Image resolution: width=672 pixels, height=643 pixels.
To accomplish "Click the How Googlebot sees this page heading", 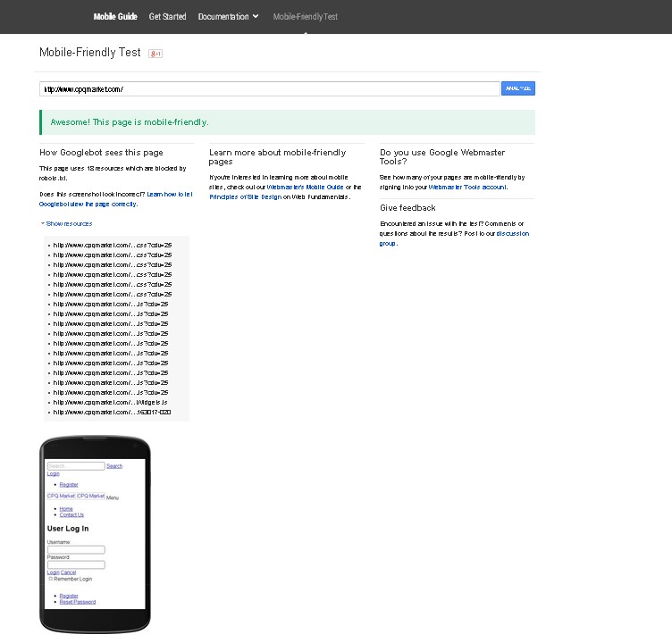I will coord(101,153).
